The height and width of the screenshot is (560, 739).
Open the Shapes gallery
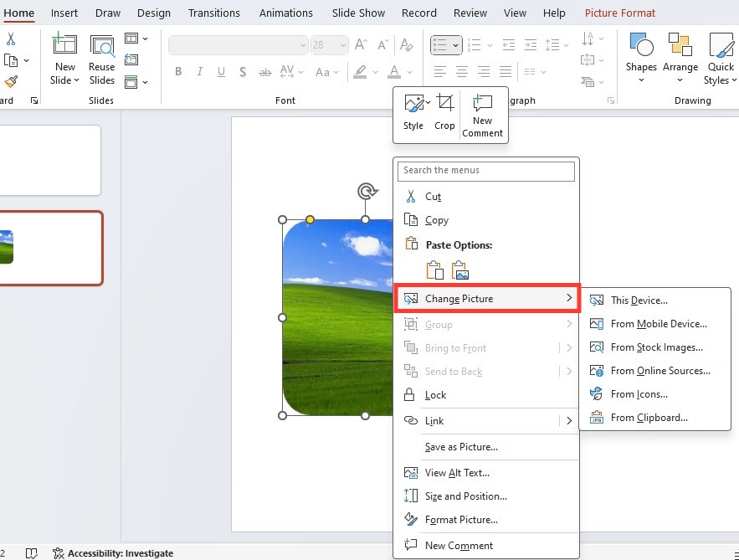tap(641, 58)
